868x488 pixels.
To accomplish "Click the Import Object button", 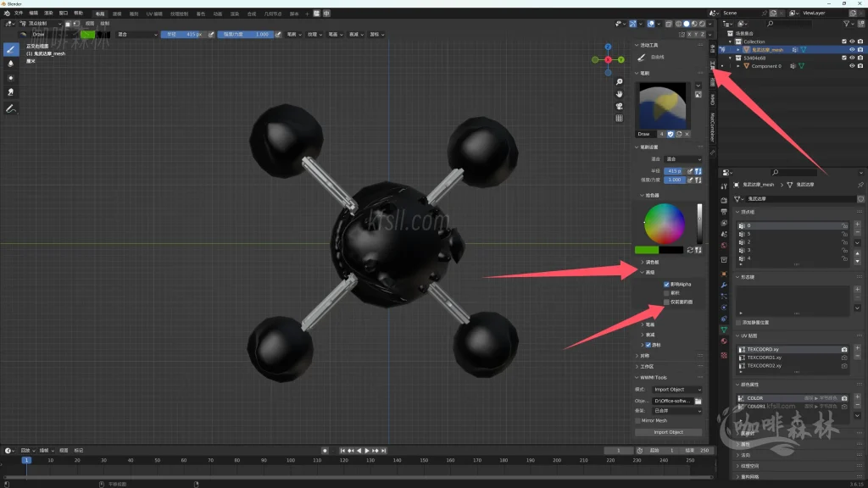I will pyautogui.click(x=668, y=432).
